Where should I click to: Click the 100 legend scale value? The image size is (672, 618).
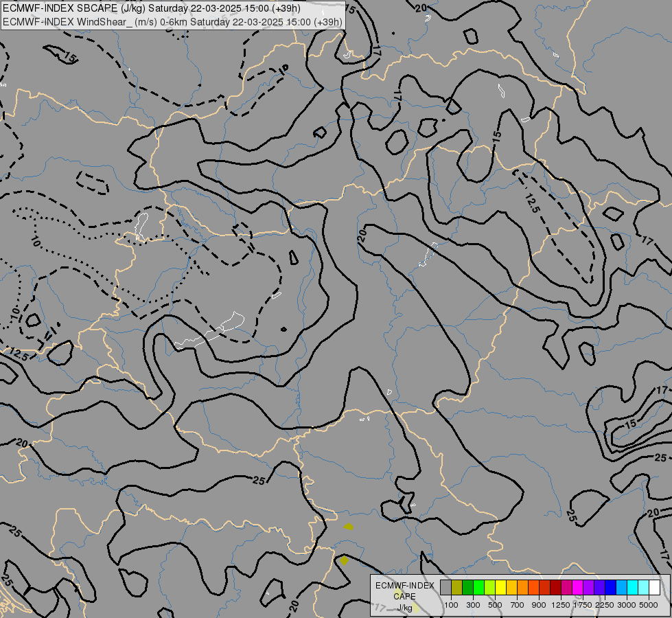pos(451,605)
